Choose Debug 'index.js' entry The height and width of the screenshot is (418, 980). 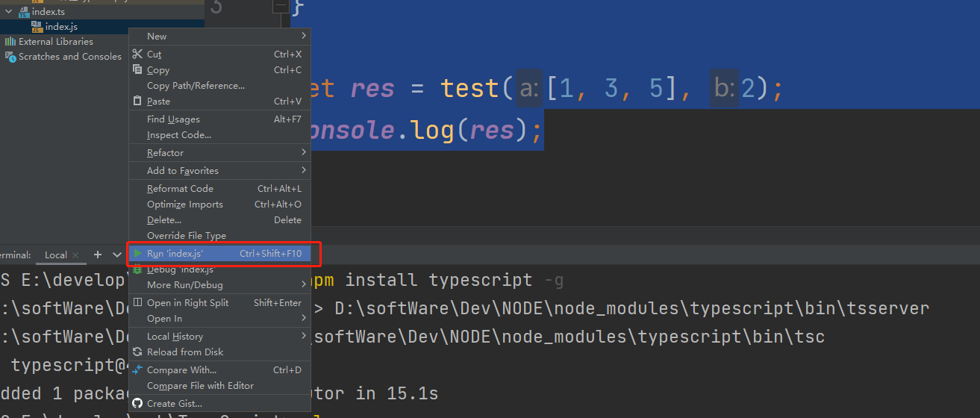219,269
